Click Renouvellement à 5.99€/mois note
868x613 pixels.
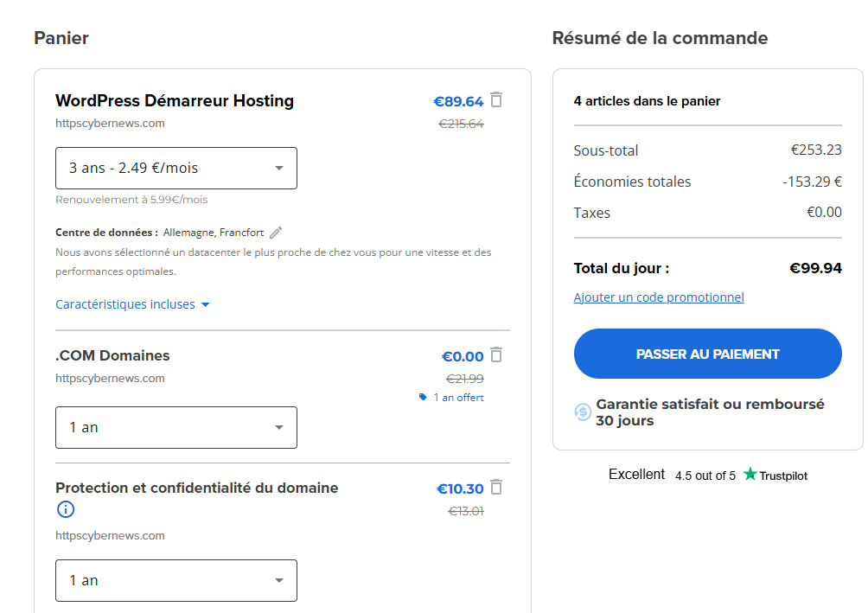(x=131, y=200)
